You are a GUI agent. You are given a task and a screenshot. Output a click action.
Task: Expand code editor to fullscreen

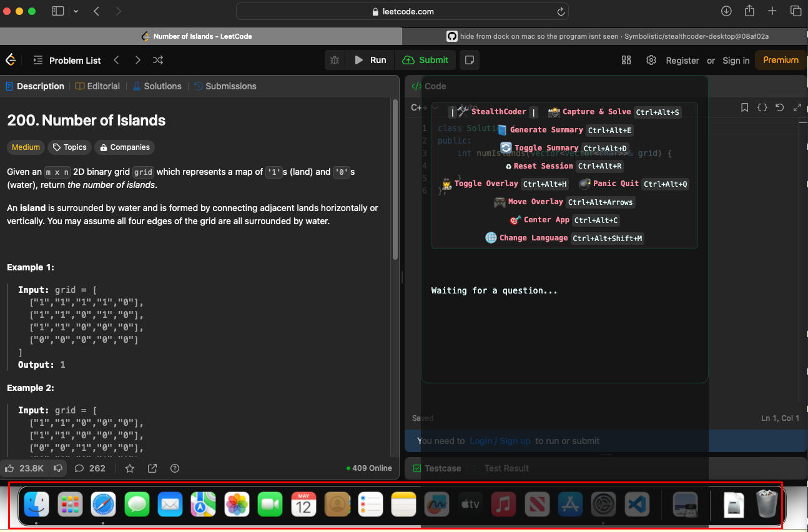(797, 107)
